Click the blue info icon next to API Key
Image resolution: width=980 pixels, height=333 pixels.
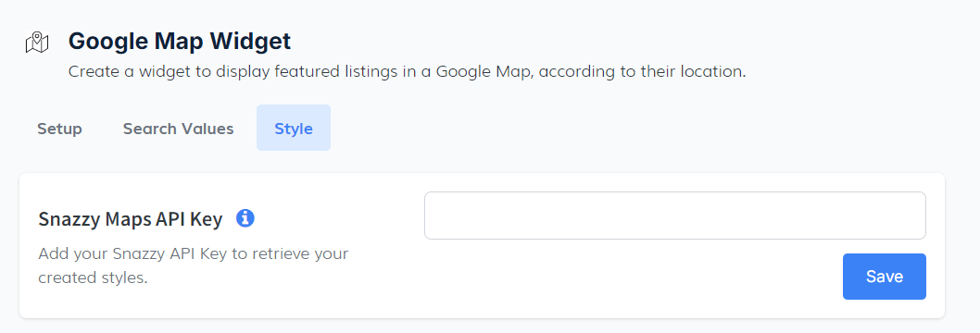(245, 218)
